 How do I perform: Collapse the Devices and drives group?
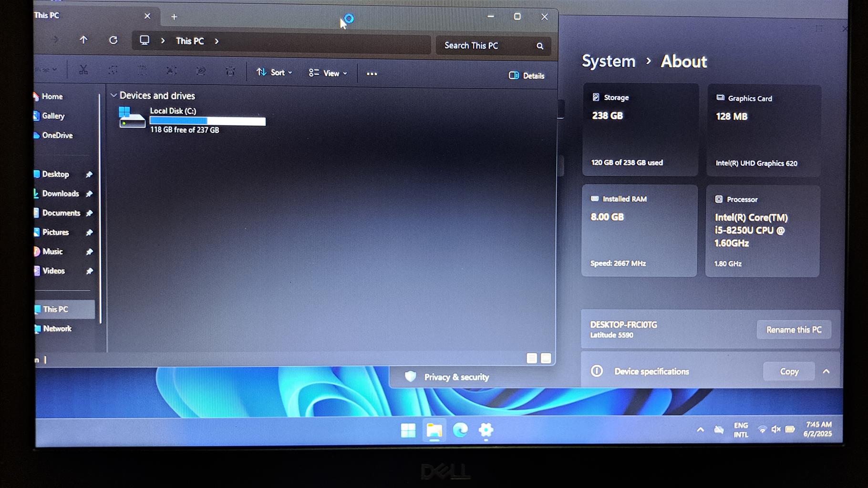coord(114,95)
